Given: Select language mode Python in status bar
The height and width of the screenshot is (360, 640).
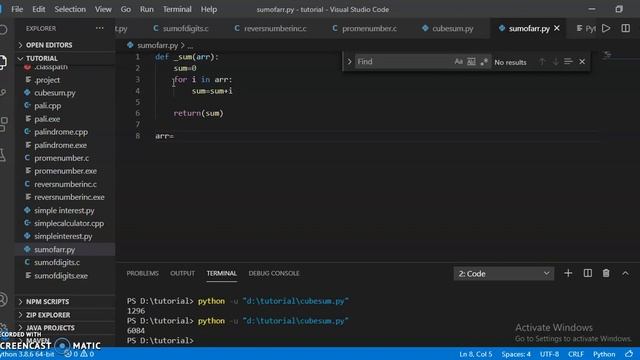Looking at the screenshot, I should (604, 354).
